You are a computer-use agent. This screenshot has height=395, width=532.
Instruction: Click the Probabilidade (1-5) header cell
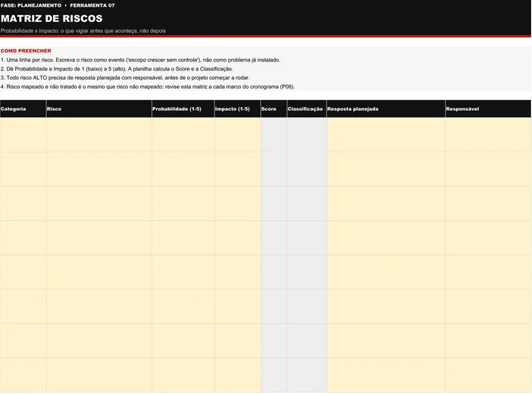(183, 109)
